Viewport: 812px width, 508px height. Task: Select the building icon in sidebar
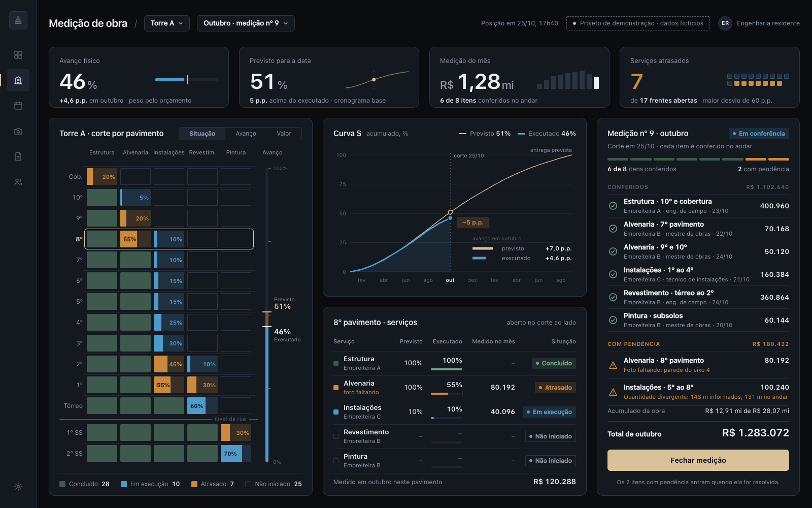click(18, 80)
